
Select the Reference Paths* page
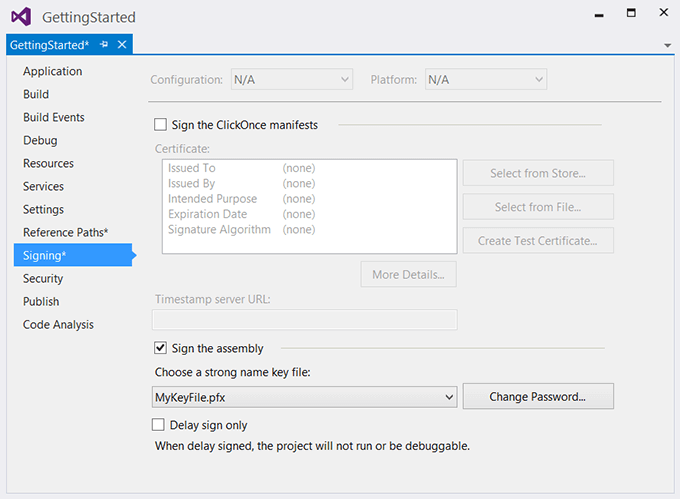65,232
